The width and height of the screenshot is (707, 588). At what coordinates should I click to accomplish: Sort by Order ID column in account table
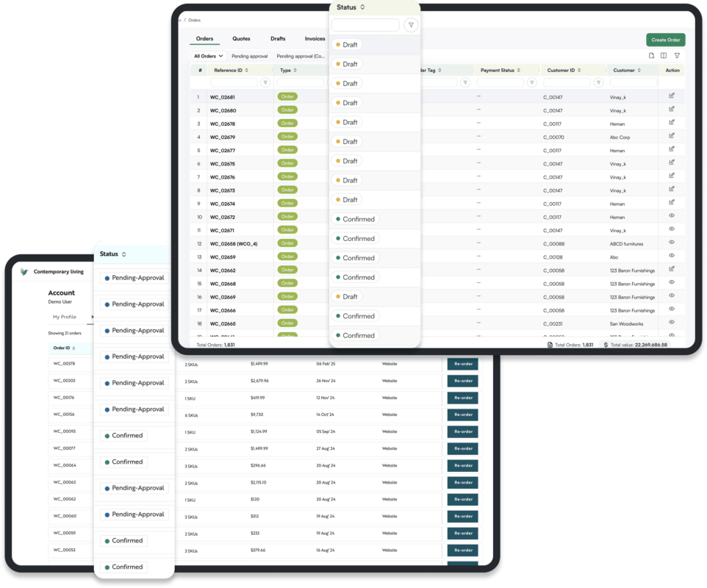pyautogui.click(x=64, y=348)
